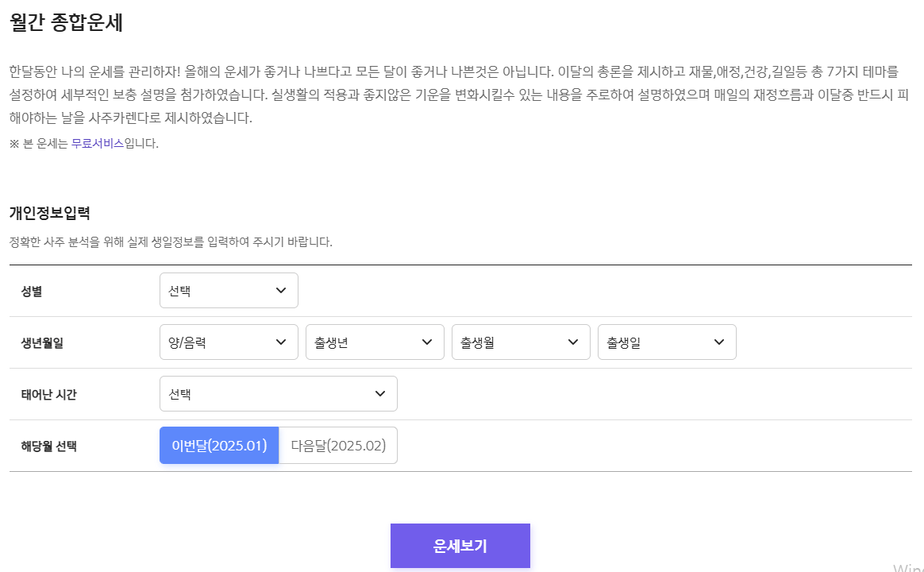This screenshot has height=572, width=924.
Task: Open the gender selection combo box
Action: (229, 290)
